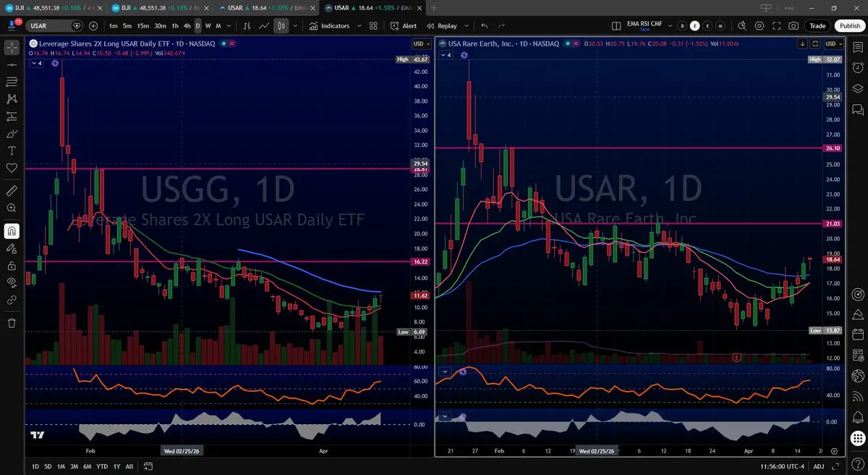Collapse the USAR CMF pane legend

tap(444, 416)
